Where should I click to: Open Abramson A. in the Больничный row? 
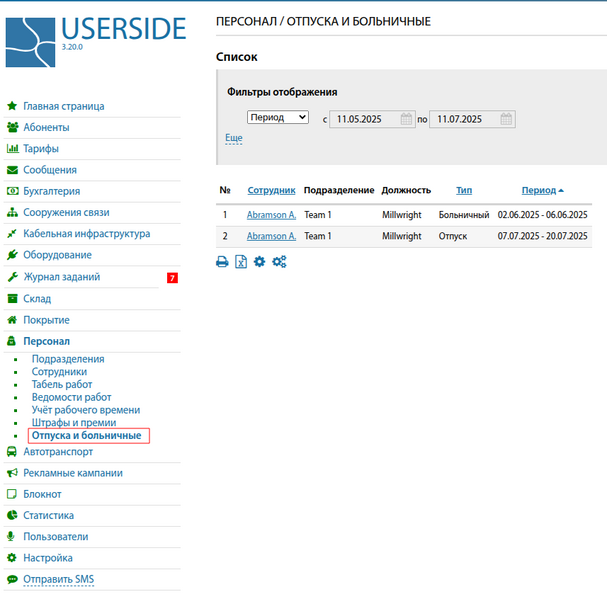[271, 215]
